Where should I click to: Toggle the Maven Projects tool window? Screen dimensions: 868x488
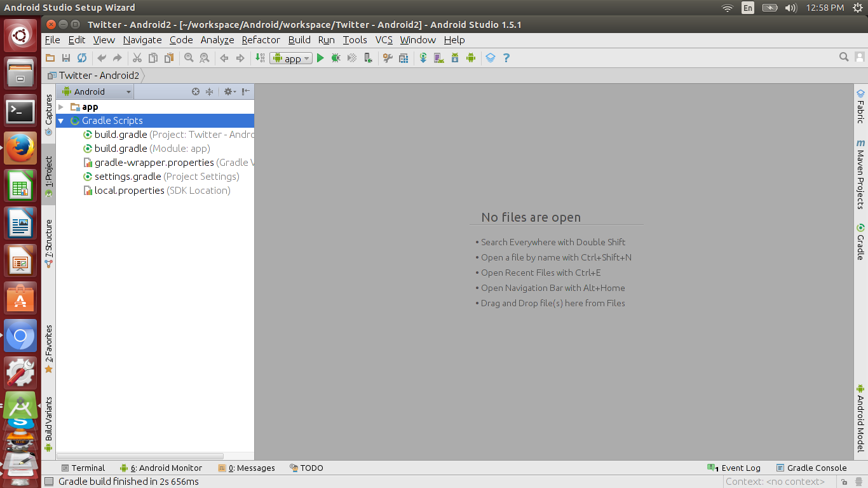tap(860, 175)
